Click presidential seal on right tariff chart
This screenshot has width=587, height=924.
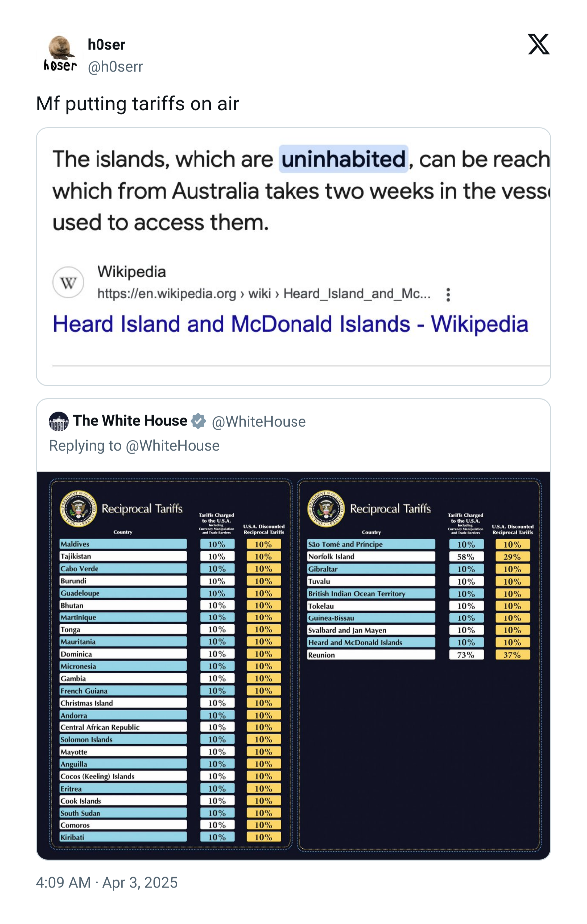point(326,509)
